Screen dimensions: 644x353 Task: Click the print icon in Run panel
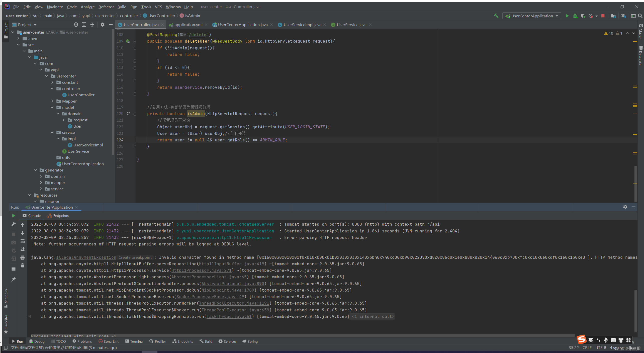[x=23, y=257]
